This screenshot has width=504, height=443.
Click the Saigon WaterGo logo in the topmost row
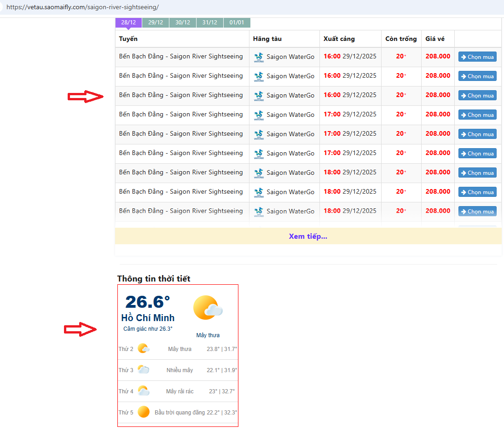pyautogui.click(x=259, y=57)
